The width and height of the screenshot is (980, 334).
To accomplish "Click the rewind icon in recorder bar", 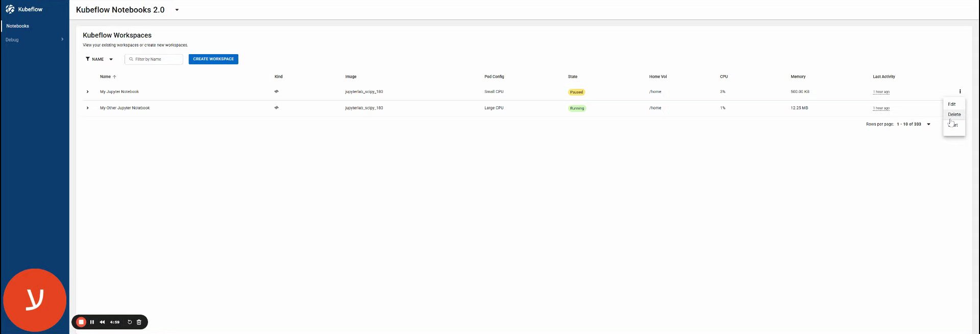I will click(x=102, y=322).
